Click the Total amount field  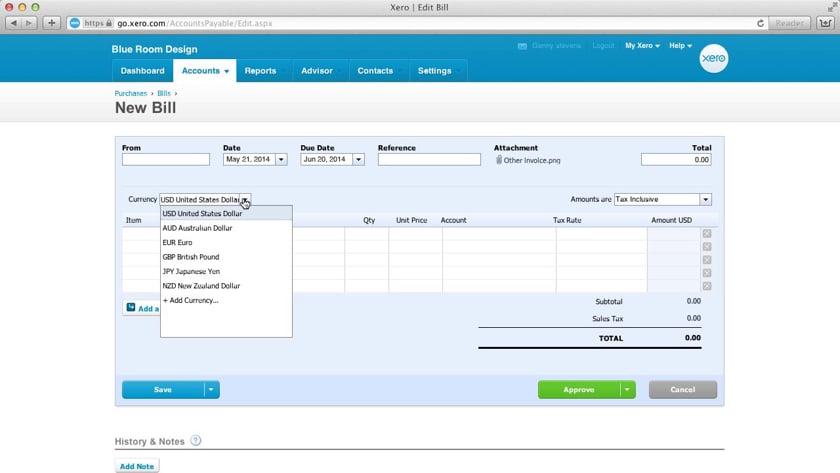pyautogui.click(x=676, y=160)
